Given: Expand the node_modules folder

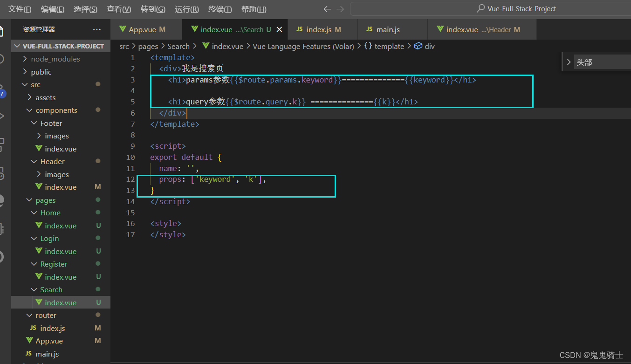Looking at the screenshot, I should coord(61,59).
